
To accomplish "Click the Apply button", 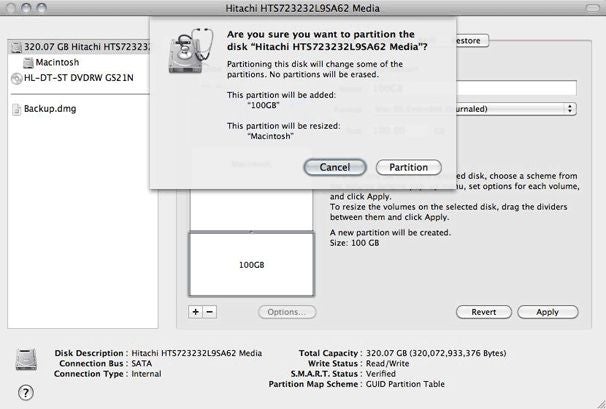I will pos(548,312).
